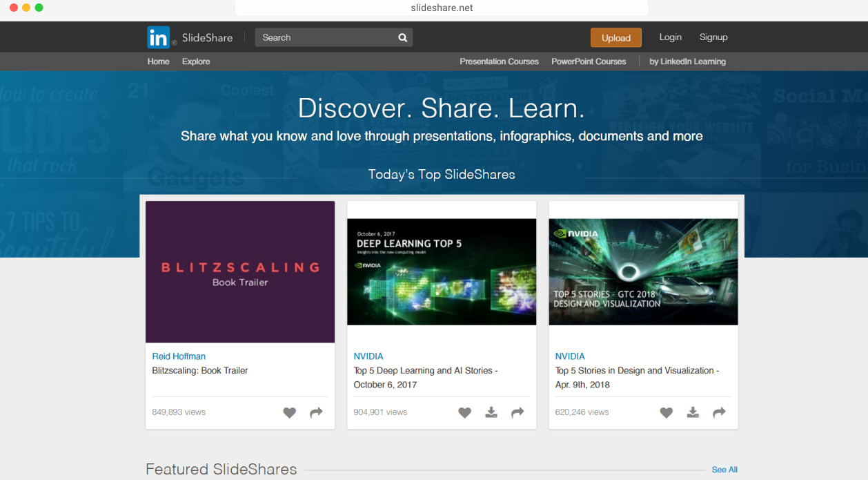Image resolution: width=868 pixels, height=480 pixels.
Task: Click the Signup link
Action: 713,37
